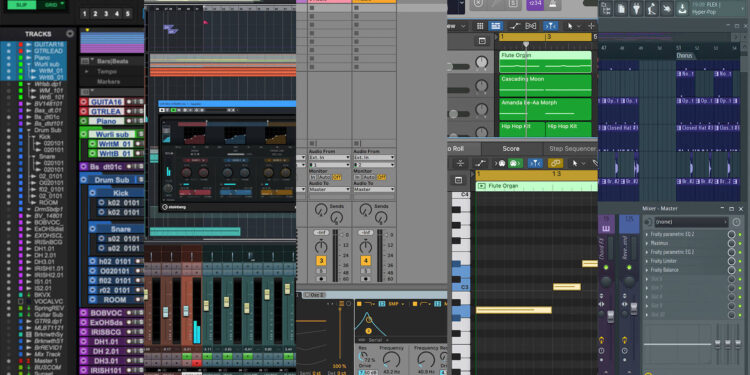Open the TRACKS list options menu
The image size is (750, 375).
point(70,33)
